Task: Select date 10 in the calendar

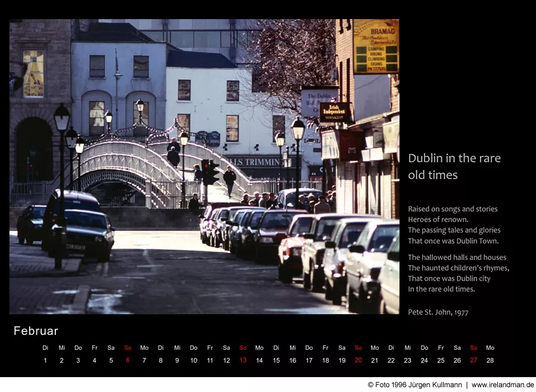Action: [194, 360]
